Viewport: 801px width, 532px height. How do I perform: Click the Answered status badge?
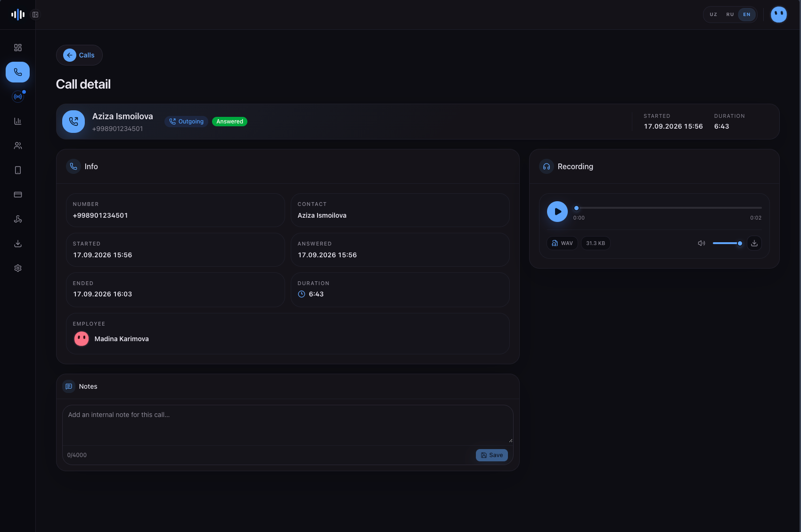pos(229,122)
